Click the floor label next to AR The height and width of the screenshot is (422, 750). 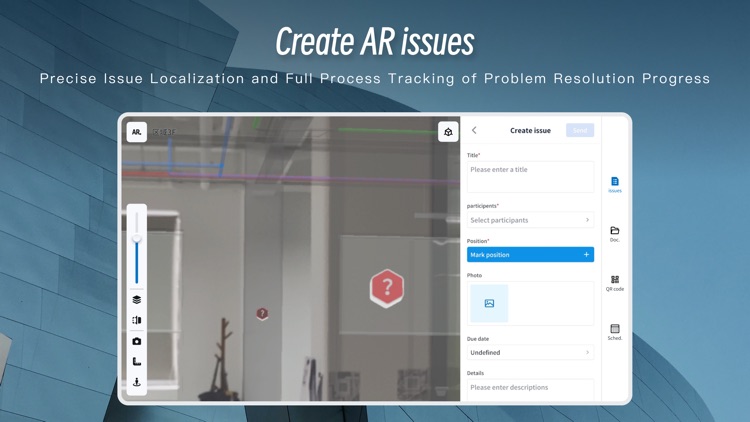164,132
